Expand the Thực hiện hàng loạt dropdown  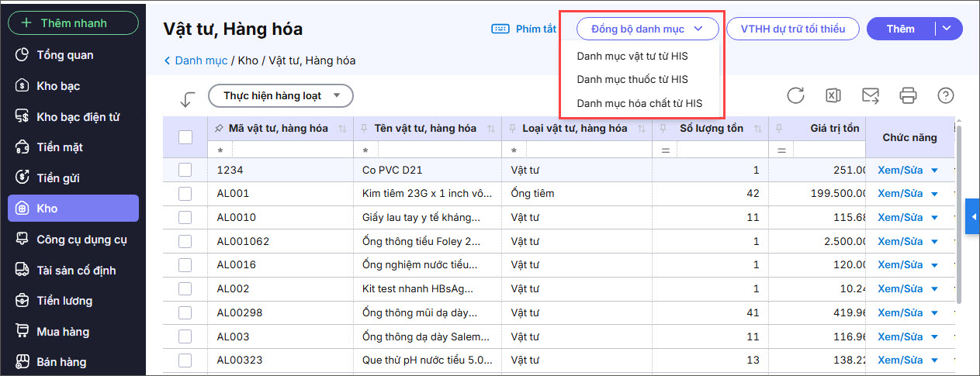(x=281, y=96)
